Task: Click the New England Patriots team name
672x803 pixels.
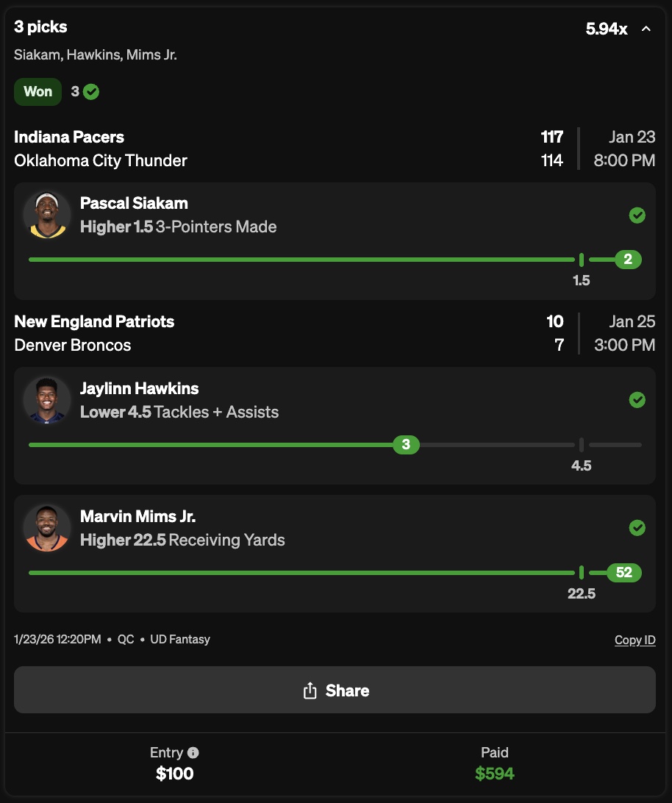Action: pos(94,321)
